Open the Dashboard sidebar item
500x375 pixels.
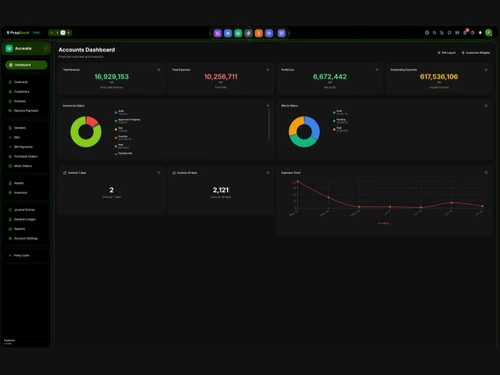(26, 65)
